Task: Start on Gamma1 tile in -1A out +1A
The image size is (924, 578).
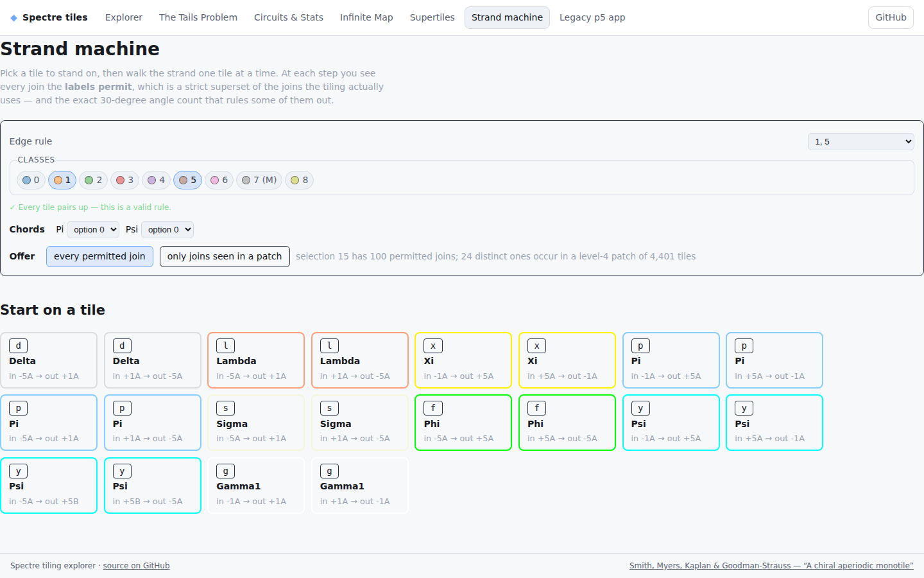Action: (x=256, y=486)
